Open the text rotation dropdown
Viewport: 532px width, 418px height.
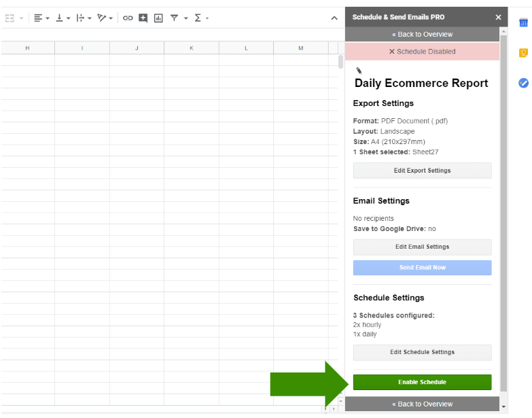(105, 18)
